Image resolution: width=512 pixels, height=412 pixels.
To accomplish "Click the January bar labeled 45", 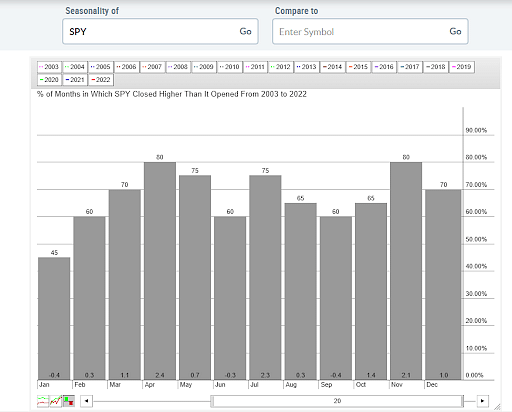I will tap(54, 318).
